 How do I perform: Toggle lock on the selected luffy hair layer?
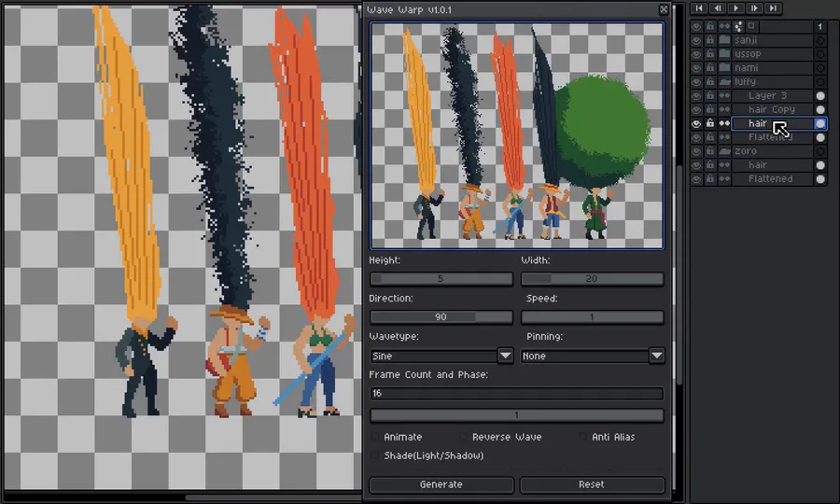710,124
